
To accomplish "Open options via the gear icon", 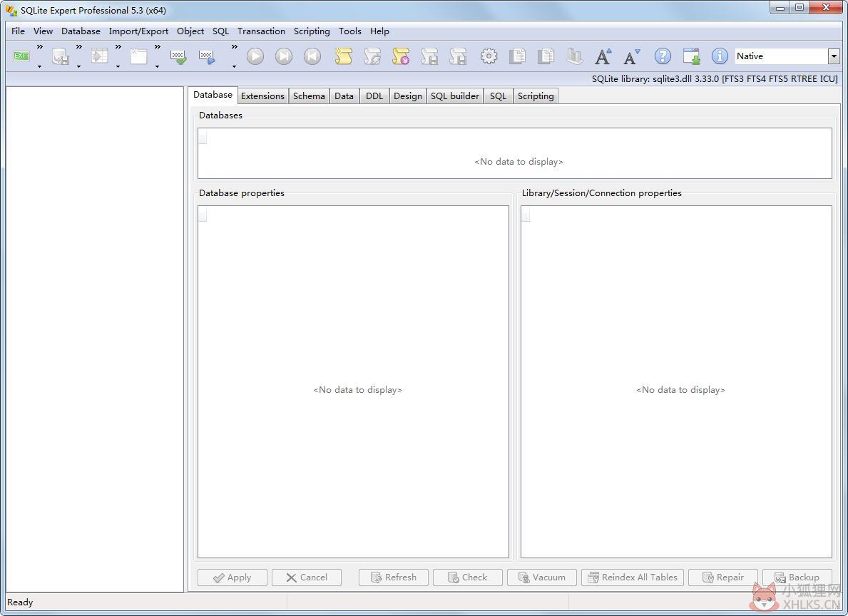I will pyautogui.click(x=489, y=56).
